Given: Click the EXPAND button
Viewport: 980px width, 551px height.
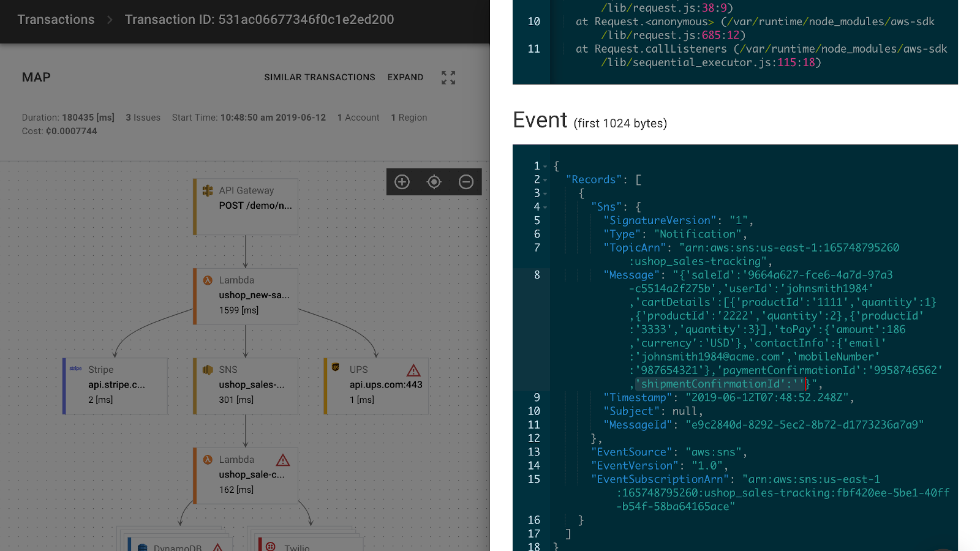Looking at the screenshot, I should coord(405,77).
